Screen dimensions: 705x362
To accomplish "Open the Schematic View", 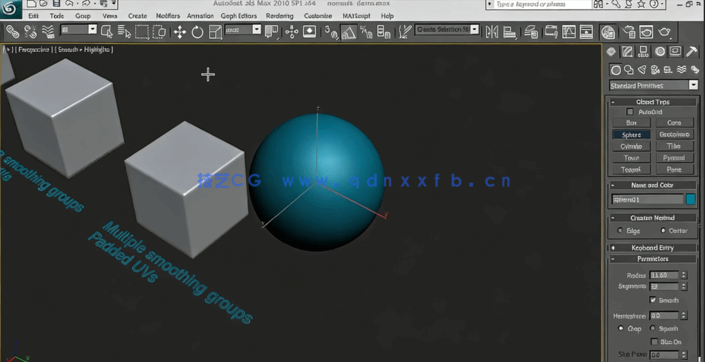I will point(586,32).
